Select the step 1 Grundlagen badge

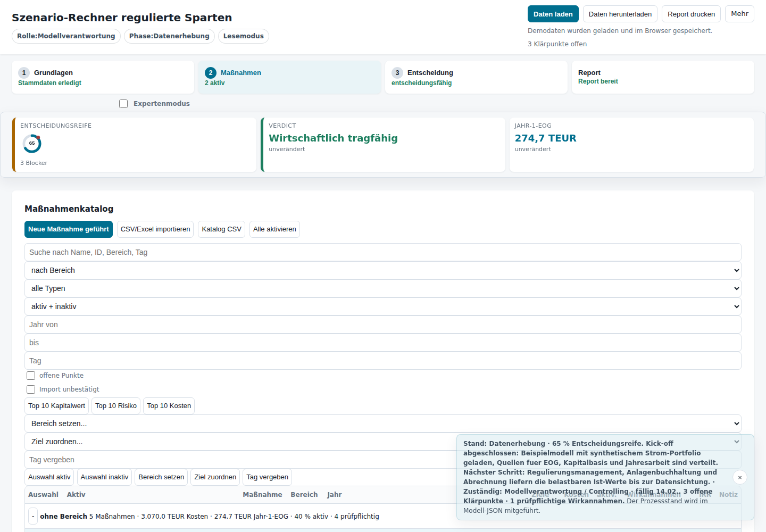[x=24, y=73]
